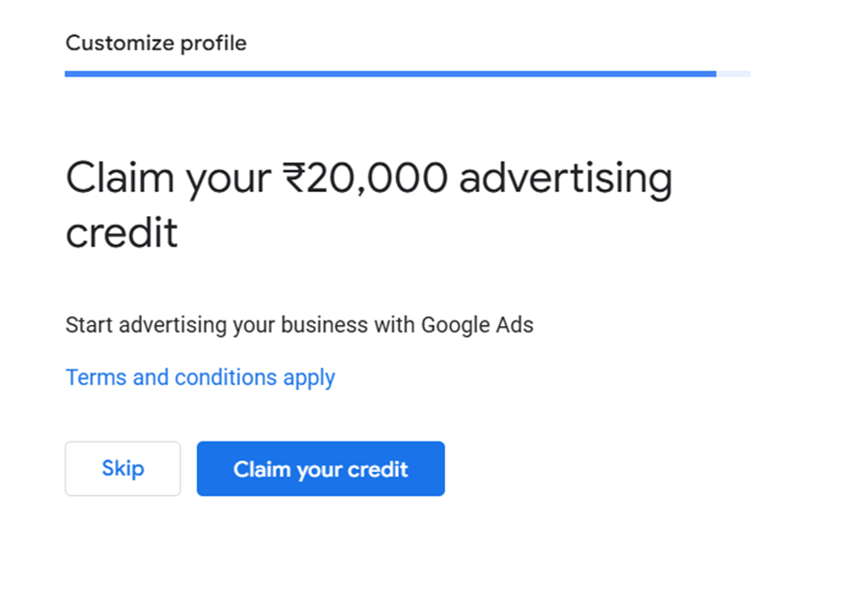Click the word advertising in the heading

point(565,178)
